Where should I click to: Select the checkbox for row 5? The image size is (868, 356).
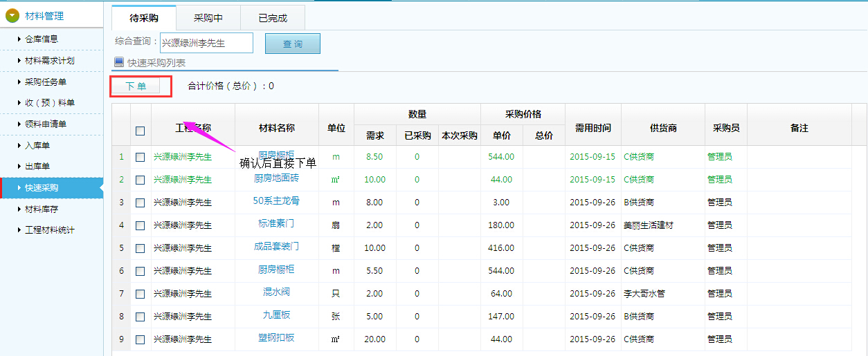click(141, 248)
